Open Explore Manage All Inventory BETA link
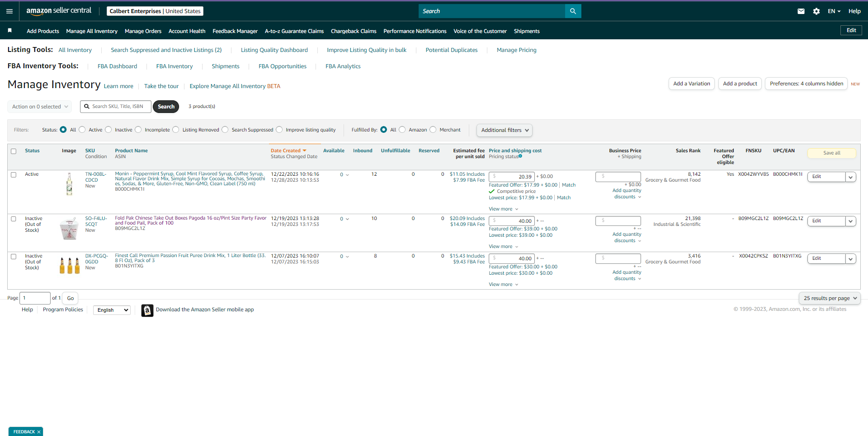Screen dimensions: 868x436 click(235, 86)
